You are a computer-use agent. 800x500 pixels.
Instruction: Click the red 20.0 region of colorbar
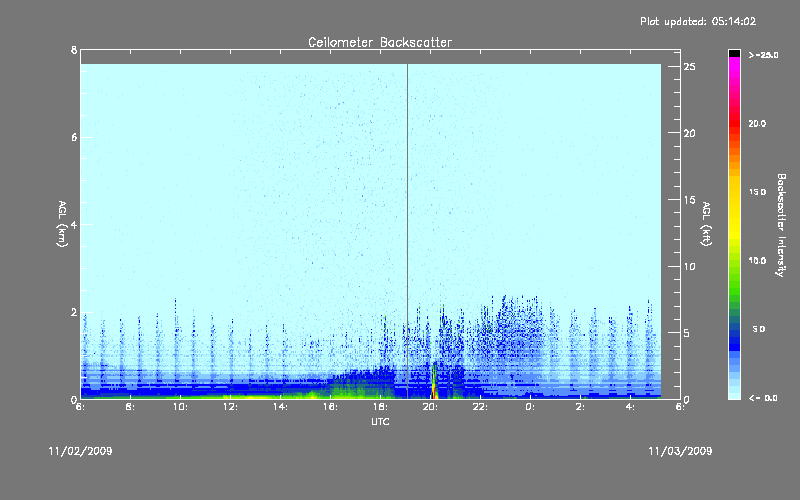[x=734, y=122]
